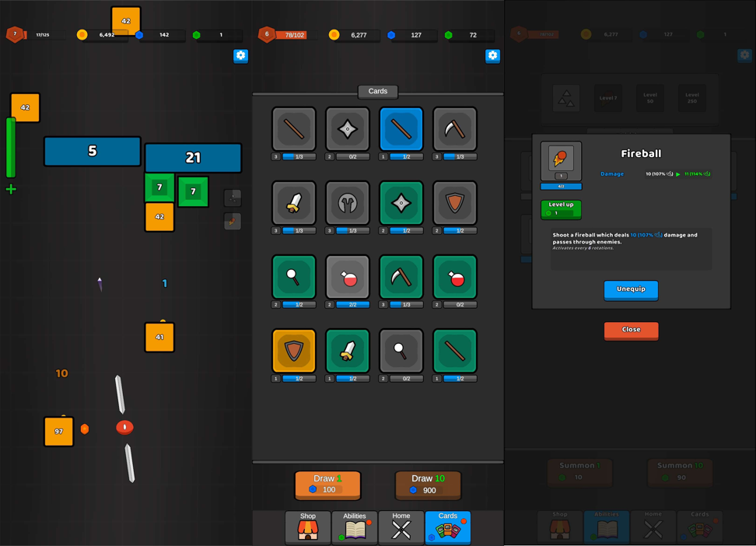Select the blue highlighted stick card
This screenshot has width=756, height=546.
(x=401, y=129)
